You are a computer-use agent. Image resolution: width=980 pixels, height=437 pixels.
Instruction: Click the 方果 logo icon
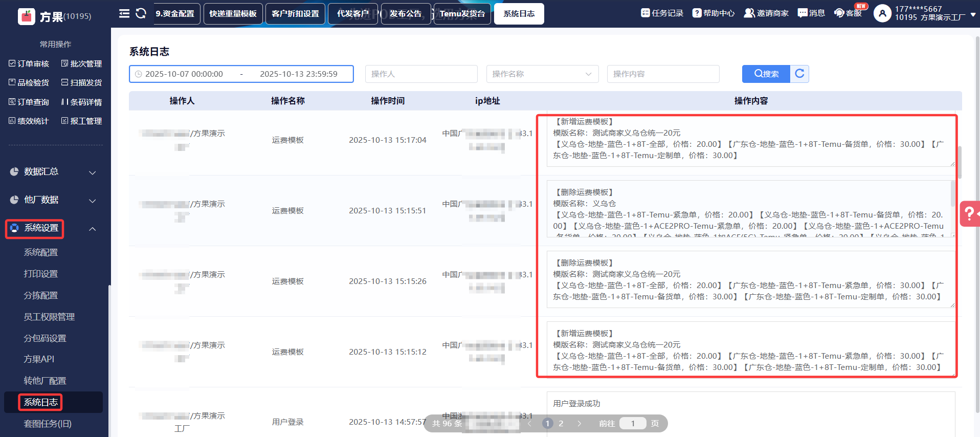point(26,16)
